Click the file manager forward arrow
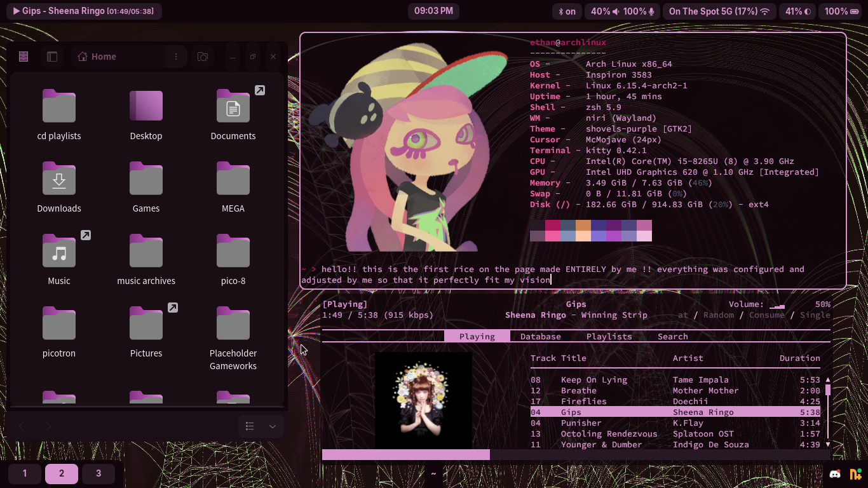Screen dimensions: 868x488 [48, 426]
